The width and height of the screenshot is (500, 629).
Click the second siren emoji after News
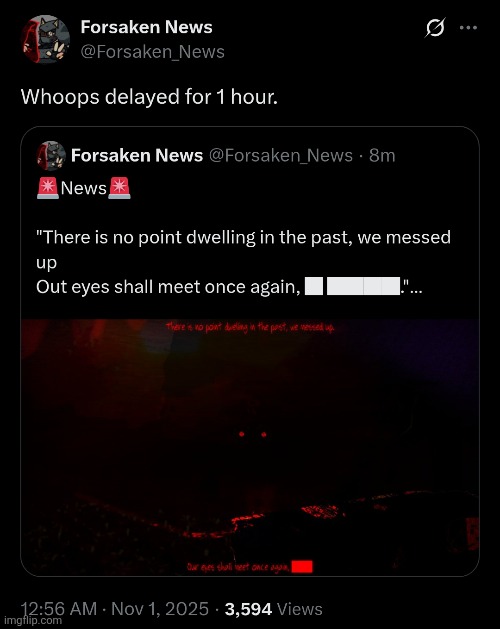pyautogui.click(x=119, y=188)
